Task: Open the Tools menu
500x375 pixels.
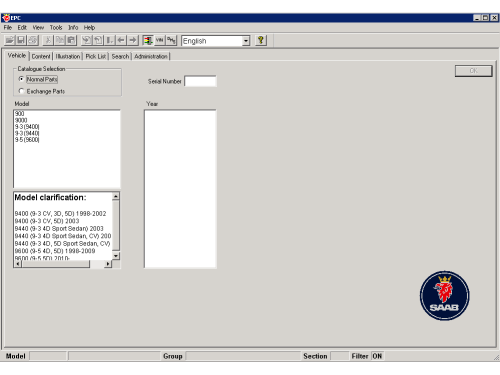Action: point(56,27)
